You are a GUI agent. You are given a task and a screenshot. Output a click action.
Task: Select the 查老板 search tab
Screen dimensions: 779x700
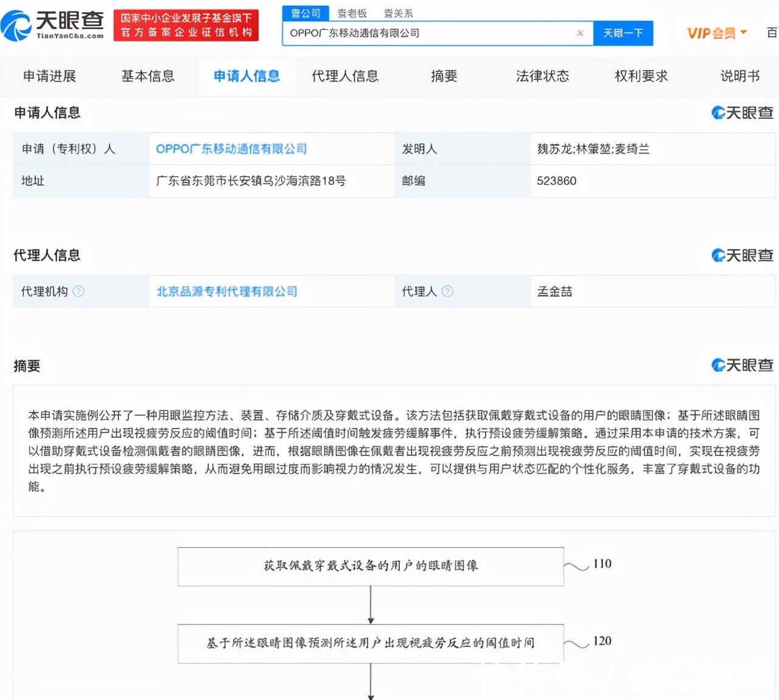tap(352, 13)
